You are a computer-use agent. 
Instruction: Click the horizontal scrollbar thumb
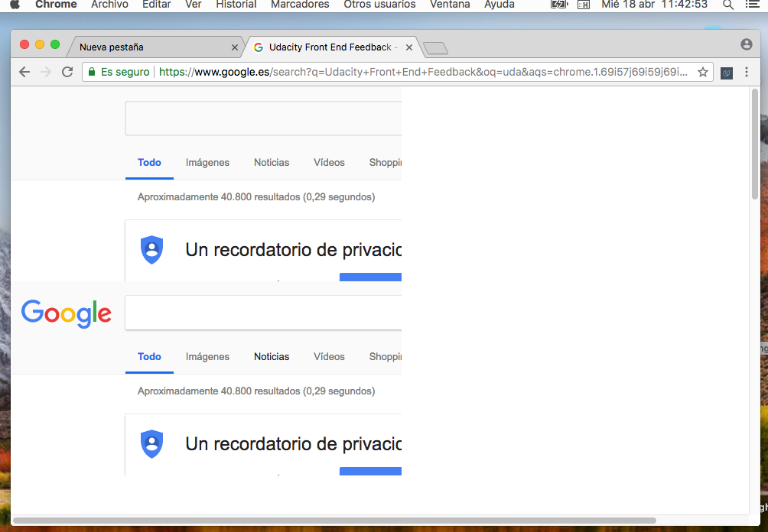pyautogui.click(x=334, y=521)
